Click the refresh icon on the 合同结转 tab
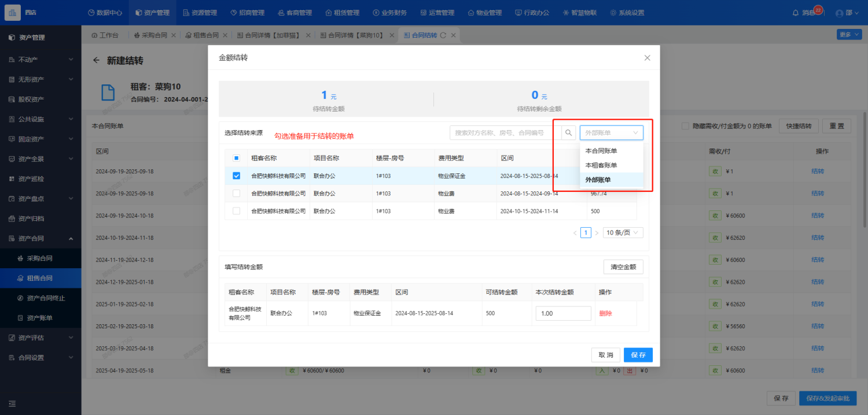Viewport: 868px width, 415px height. (443, 35)
